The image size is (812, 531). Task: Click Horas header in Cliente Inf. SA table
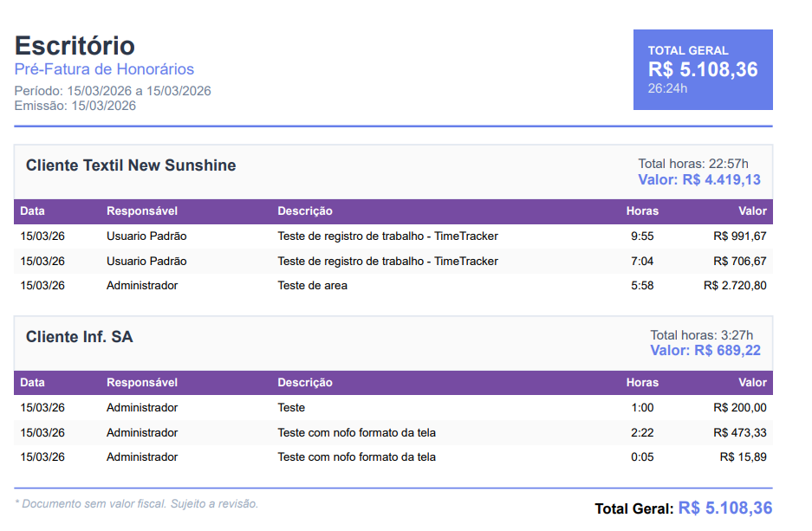click(x=642, y=382)
